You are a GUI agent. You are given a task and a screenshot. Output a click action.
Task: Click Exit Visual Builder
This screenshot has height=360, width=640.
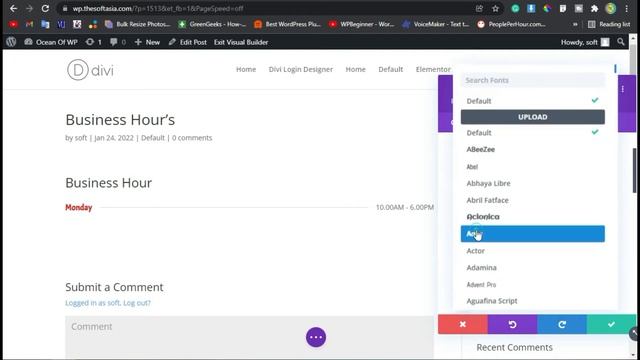(x=241, y=42)
